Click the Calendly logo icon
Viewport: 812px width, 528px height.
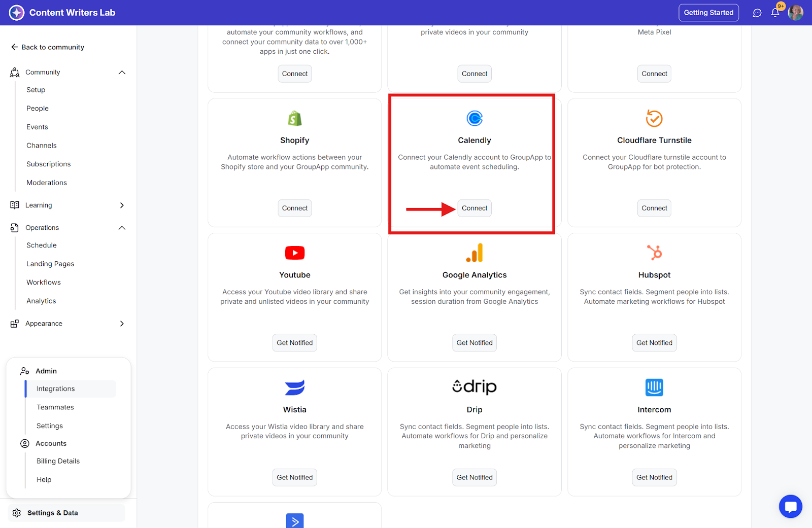[475, 119]
